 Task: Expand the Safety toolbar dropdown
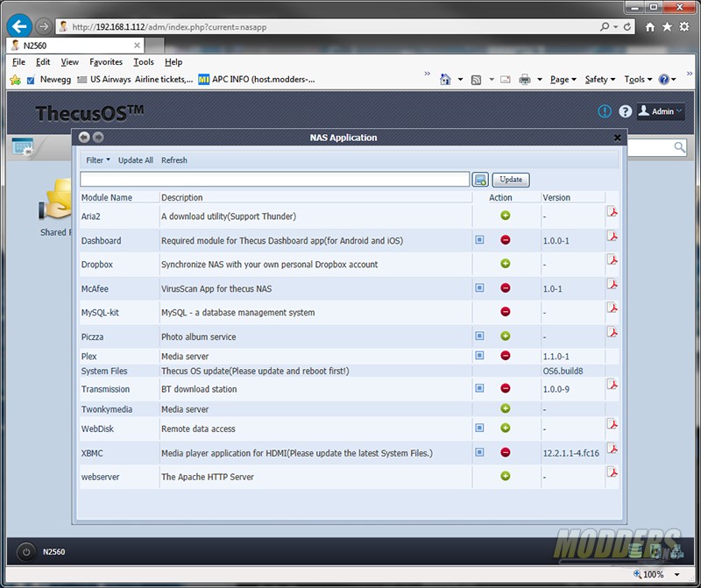[x=600, y=80]
